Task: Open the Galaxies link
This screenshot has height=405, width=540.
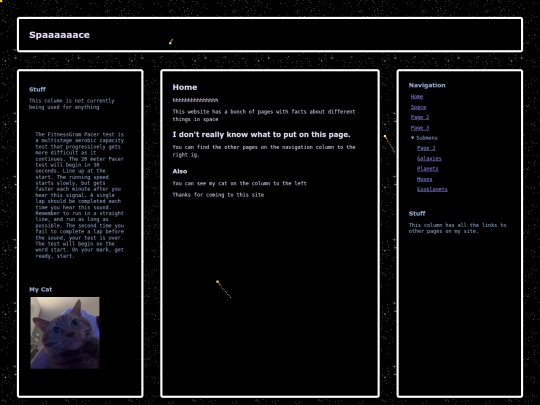Action: point(429,158)
